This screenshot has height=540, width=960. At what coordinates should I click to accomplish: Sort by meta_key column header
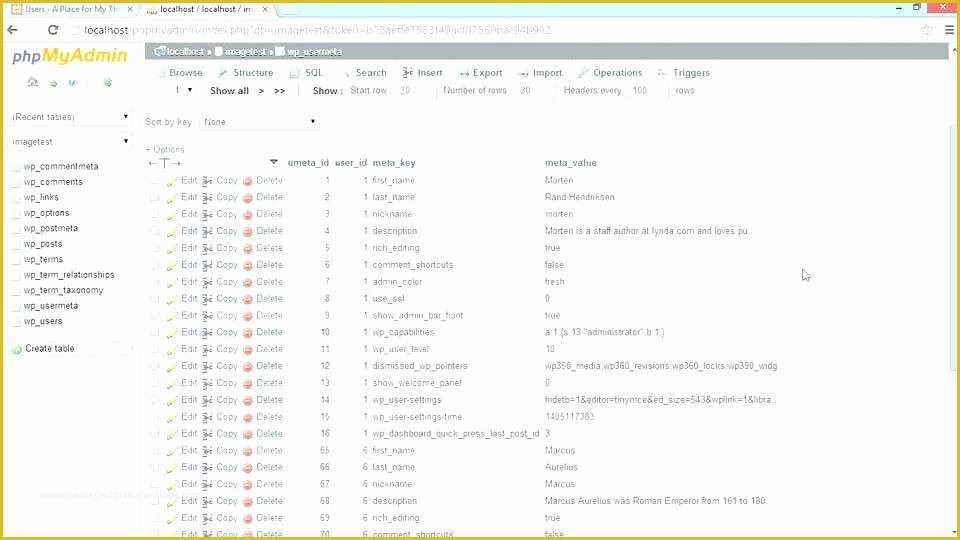(394, 163)
